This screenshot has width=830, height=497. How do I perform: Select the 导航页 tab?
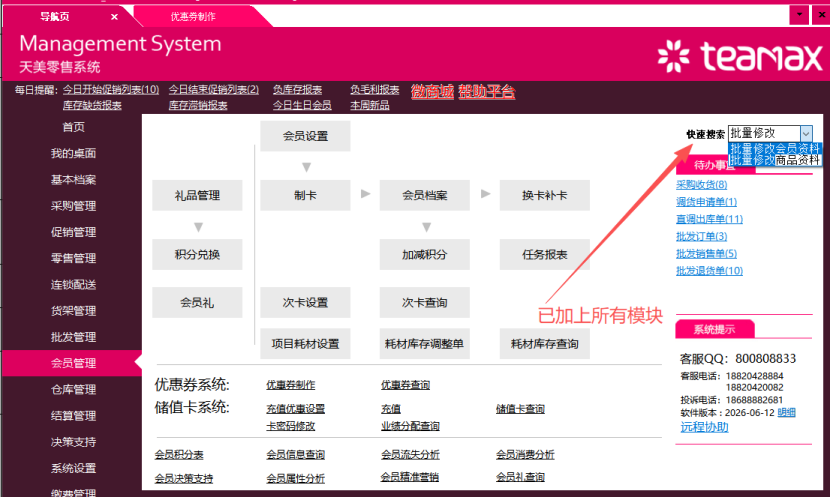[x=55, y=16]
